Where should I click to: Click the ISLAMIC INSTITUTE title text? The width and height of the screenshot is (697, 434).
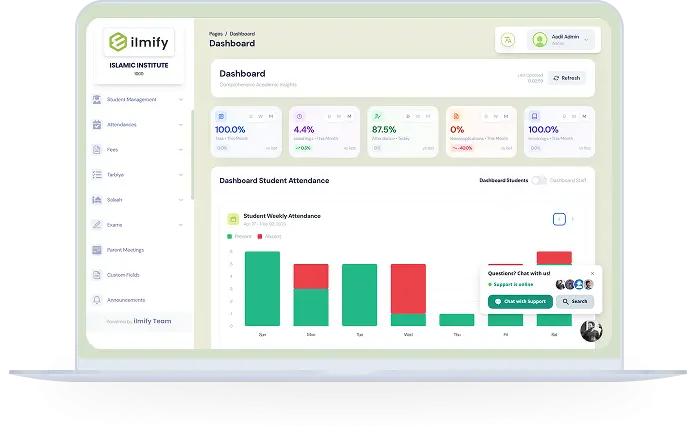(x=139, y=65)
